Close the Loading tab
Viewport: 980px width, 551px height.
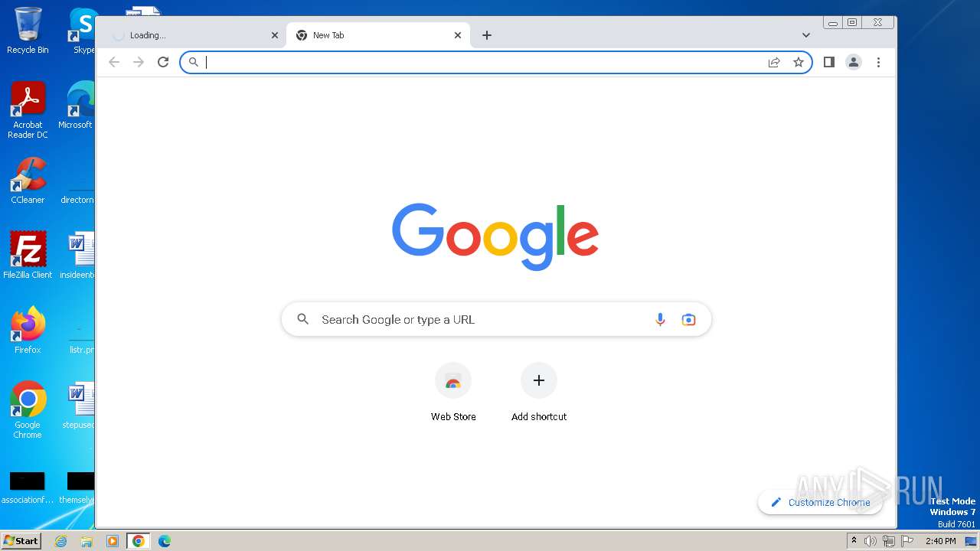(x=275, y=35)
